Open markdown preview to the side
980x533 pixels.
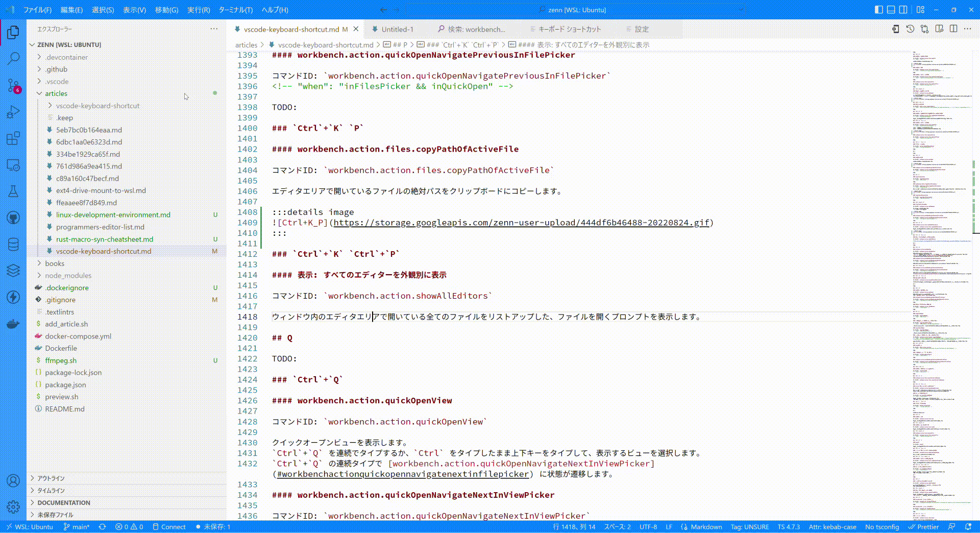939,29
